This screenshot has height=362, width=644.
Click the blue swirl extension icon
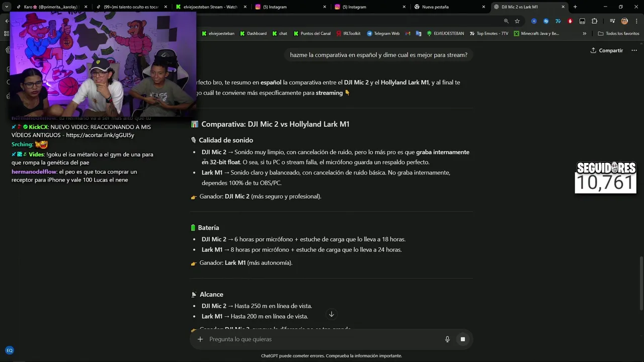pos(546,21)
